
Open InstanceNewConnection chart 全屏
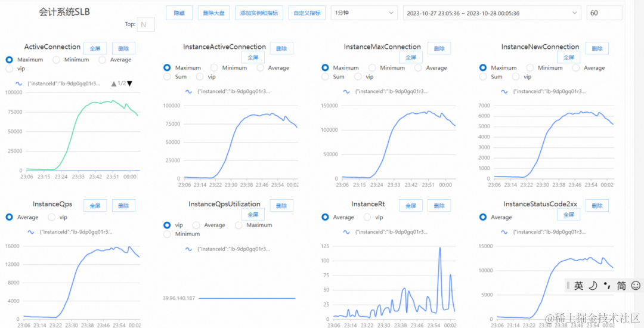569,57
